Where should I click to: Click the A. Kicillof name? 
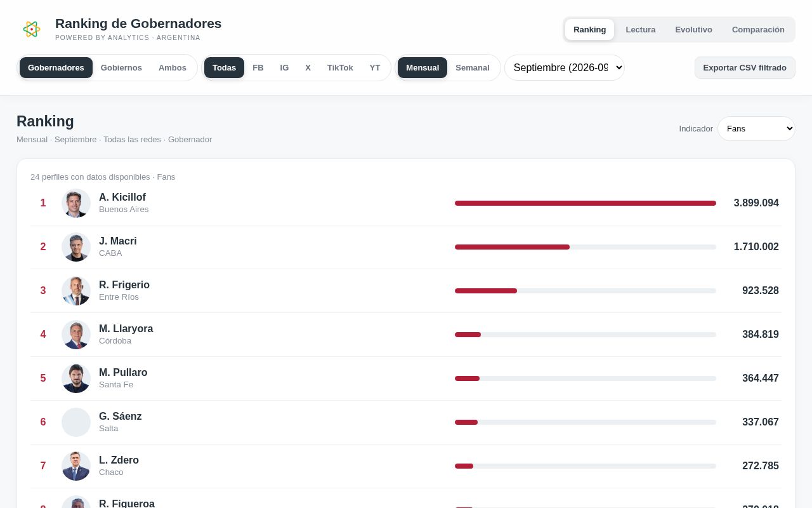122,197
